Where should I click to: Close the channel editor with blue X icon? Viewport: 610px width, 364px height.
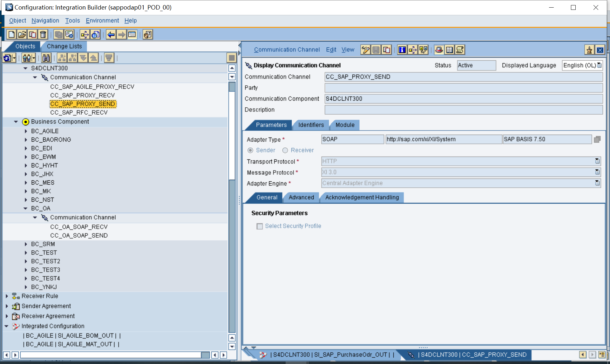(x=600, y=50)
